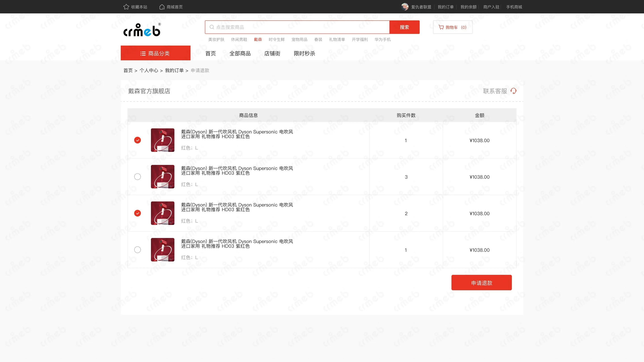Screen dimensions: 644x362
Task: Click the headset customer service icon
Action: [x=513, y=91]
